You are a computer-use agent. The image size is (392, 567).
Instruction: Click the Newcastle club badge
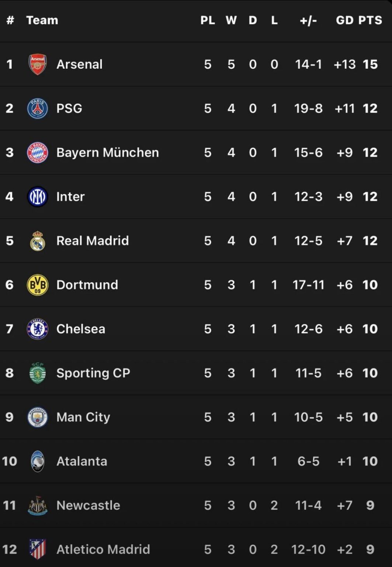pos(37,505)
